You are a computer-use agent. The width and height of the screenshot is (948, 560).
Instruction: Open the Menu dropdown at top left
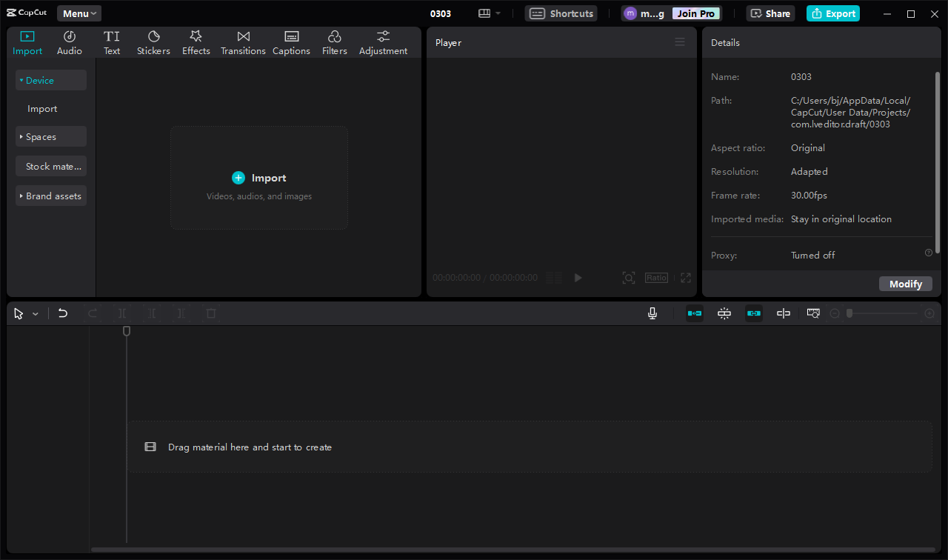click(79, 13)
